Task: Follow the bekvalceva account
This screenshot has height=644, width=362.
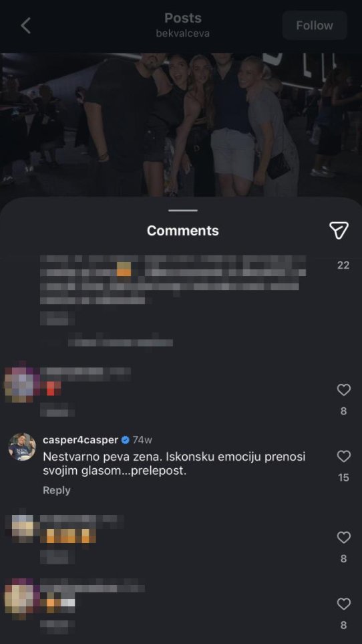Action: (x=315, y=25)
